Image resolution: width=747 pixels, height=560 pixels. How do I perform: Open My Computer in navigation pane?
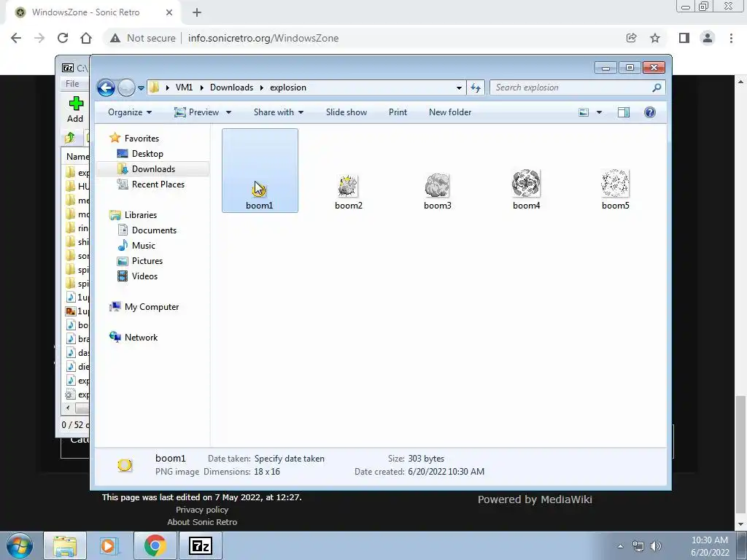point(152,307)
